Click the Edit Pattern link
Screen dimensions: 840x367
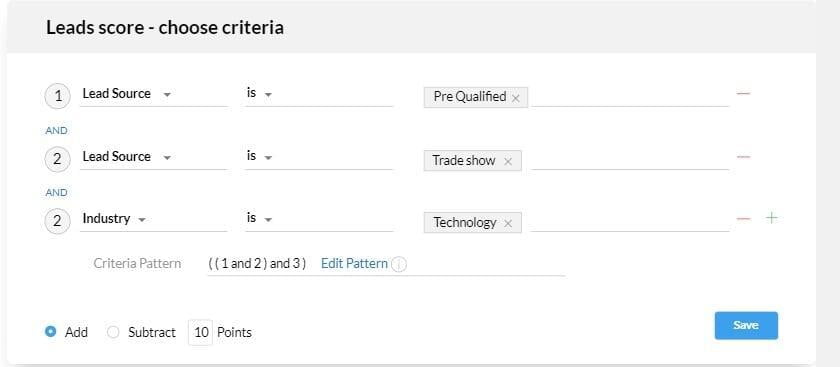pyautogui.click(x=354, y=264)
